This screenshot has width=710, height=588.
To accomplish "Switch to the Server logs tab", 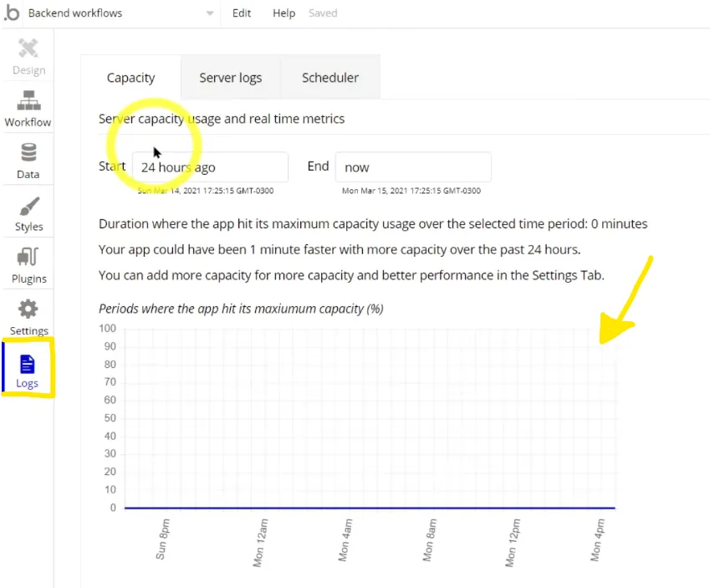I will 230,78.
